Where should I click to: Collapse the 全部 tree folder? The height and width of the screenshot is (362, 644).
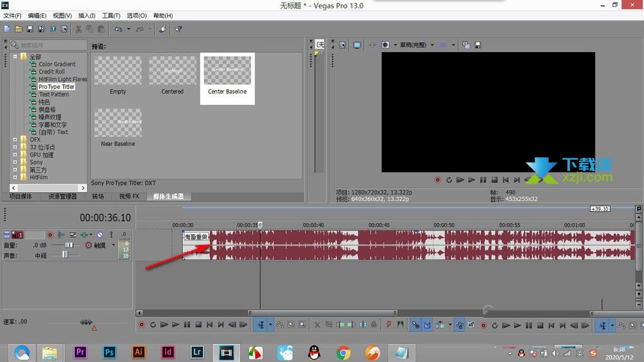point(15,57)
